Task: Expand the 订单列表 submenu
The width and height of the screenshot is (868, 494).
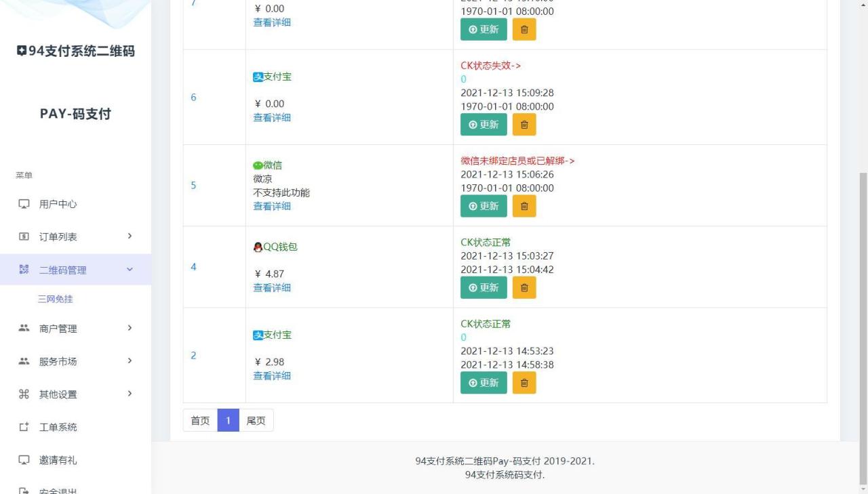Action: 130,236
